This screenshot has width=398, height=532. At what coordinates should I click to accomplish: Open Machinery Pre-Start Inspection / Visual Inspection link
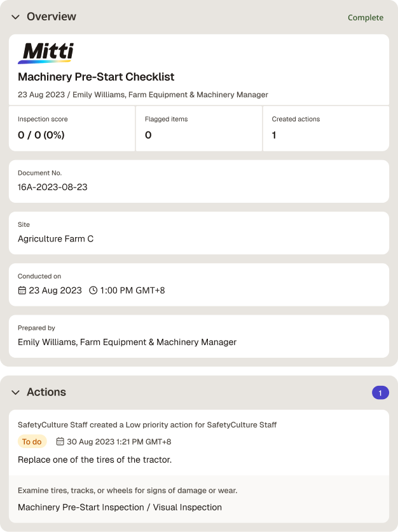pos(120,507)
